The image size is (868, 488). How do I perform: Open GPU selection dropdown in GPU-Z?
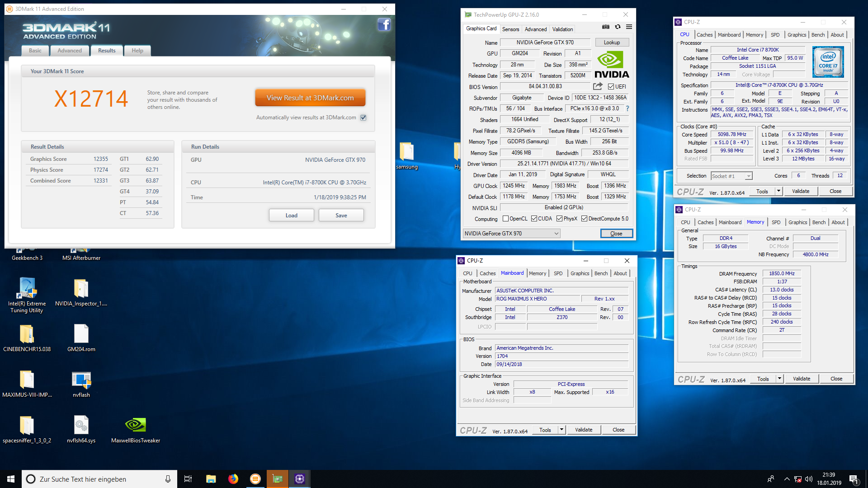click(x=511, y=234)
